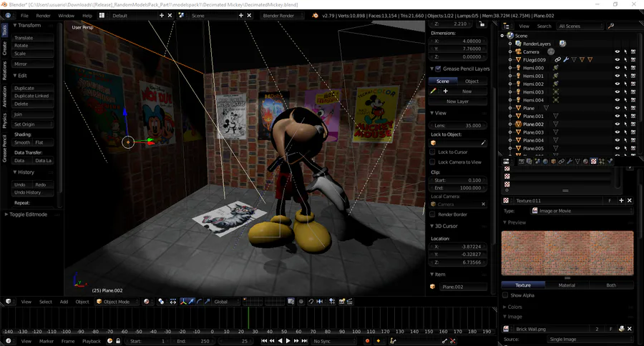Click the Smooth shading button
The width and height of the screenshot is (644, 346).
click(22, 142)
